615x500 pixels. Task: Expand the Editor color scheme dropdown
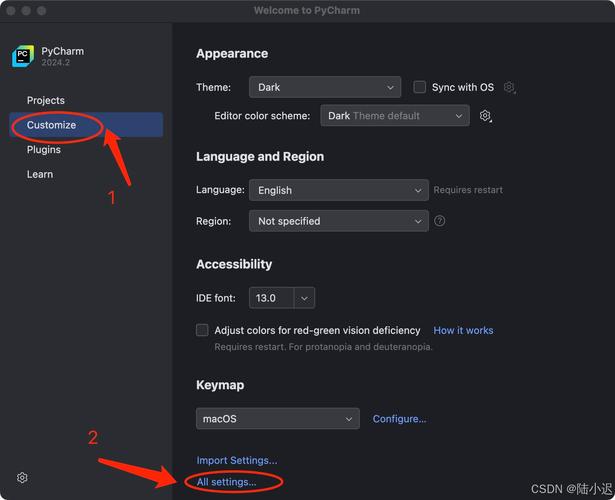tap(394, 116)
